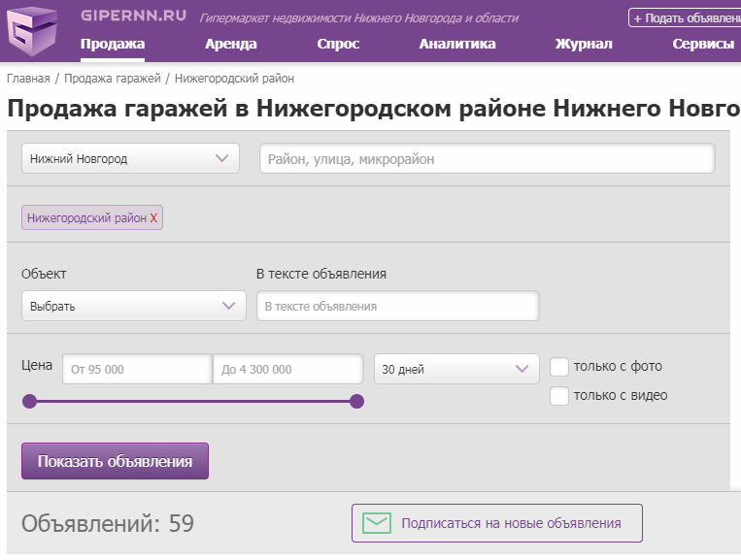Click the minimum price От 95 000 field

click(137, 369)
